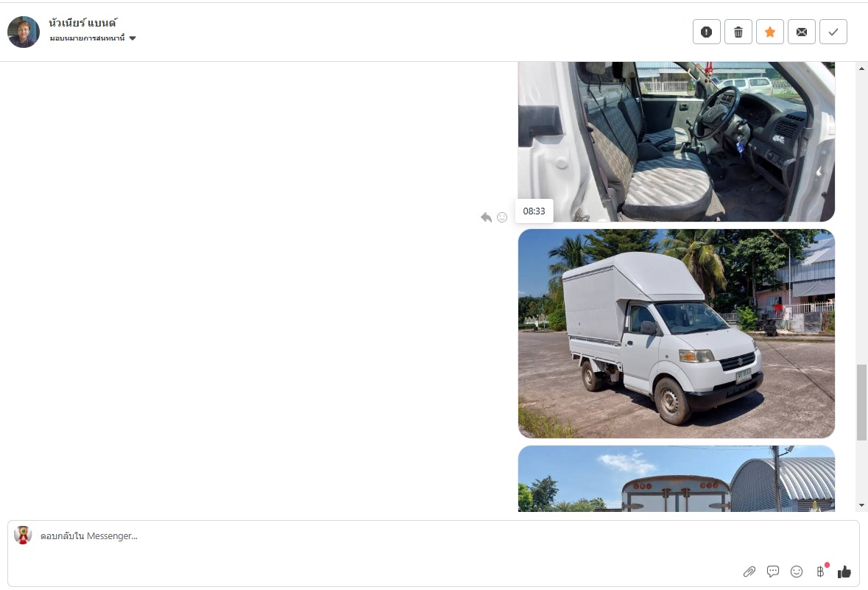This screenshot has width=868, height=590.
Task: Click the chat scrollbar thumb
Action: click(861, 402)
